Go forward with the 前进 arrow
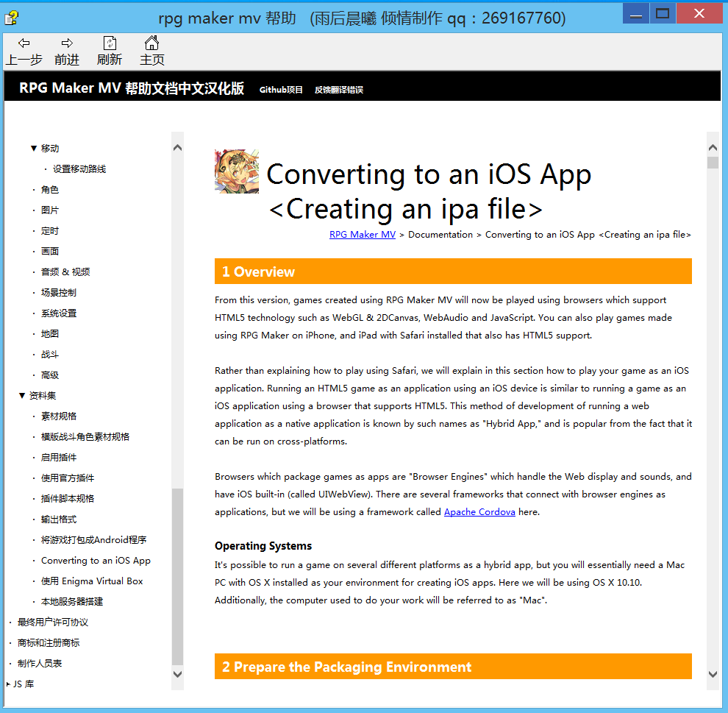This screenshot has width=728, height=713. coord(67,51)
